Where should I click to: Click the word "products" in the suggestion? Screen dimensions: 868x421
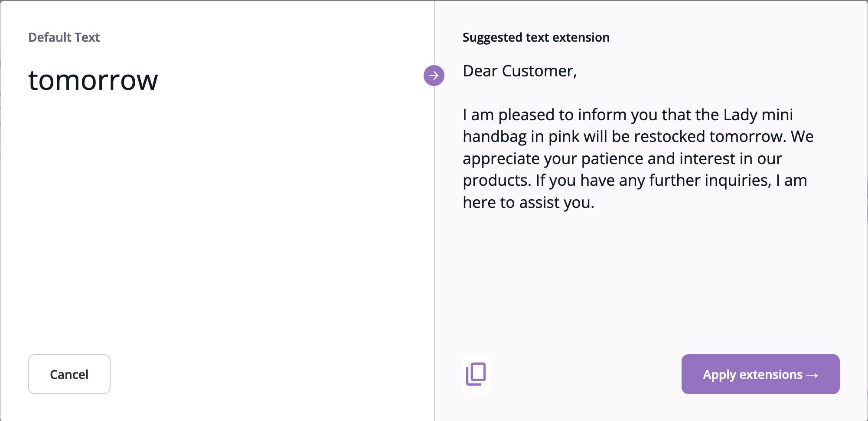pos(495,181)
